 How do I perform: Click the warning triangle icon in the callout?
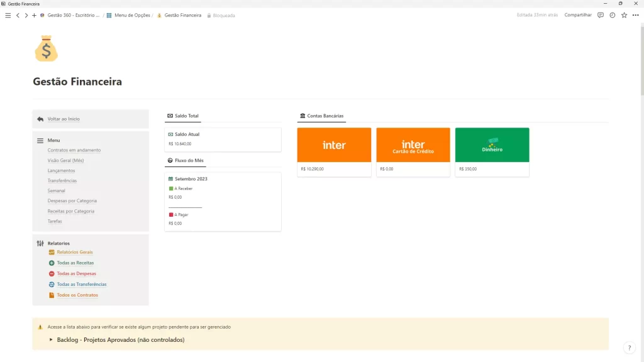tap(40, 327)
